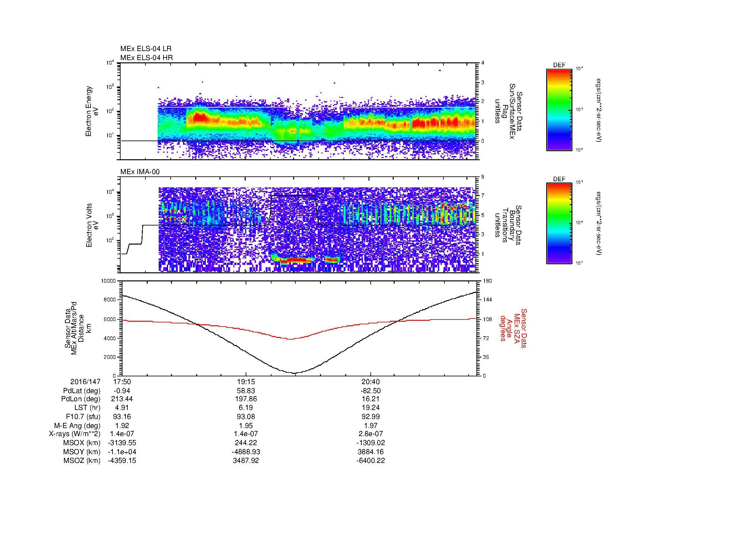Click the SZA axis tick 108
The width and height of the screenshot is (756, 534).
click(x=487, y=319)
